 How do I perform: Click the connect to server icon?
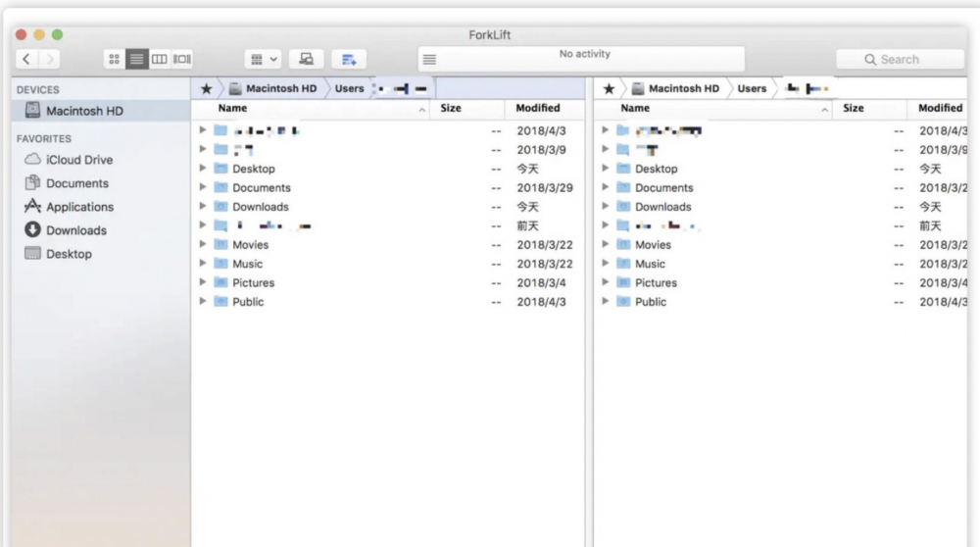pyautogui.click(x=306, y=59)
